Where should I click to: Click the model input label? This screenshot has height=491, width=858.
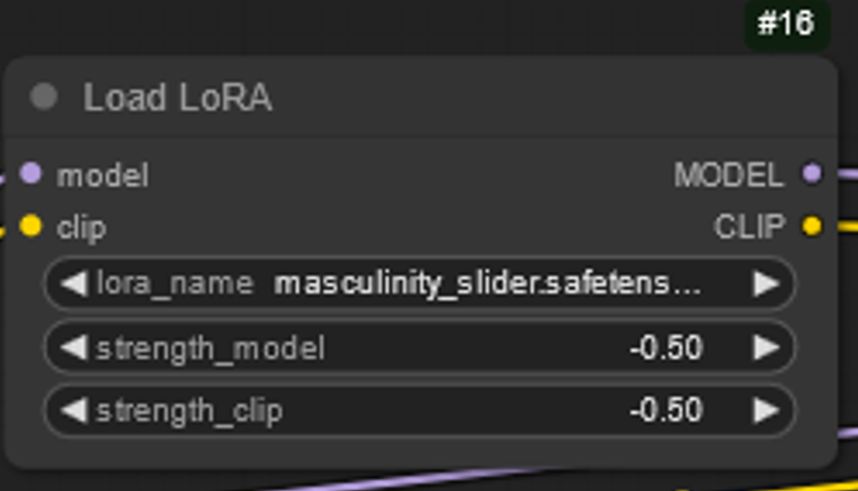(103, 175)
